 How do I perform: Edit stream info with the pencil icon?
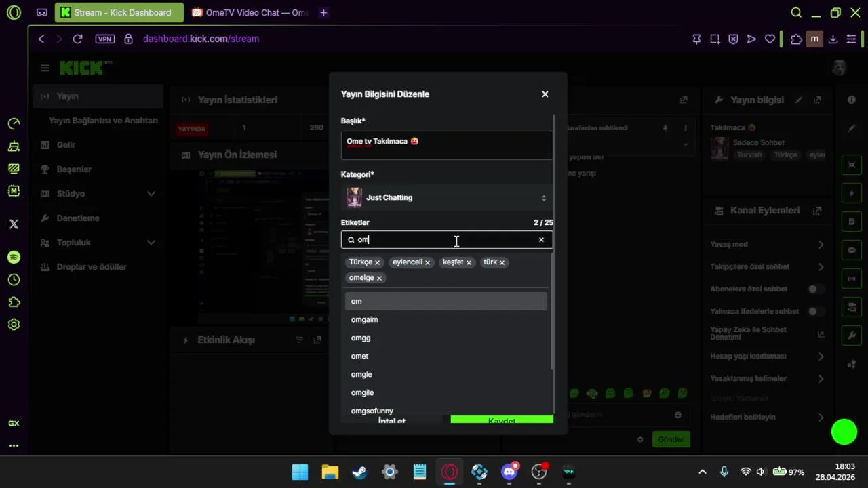click(x=800, y=100)
